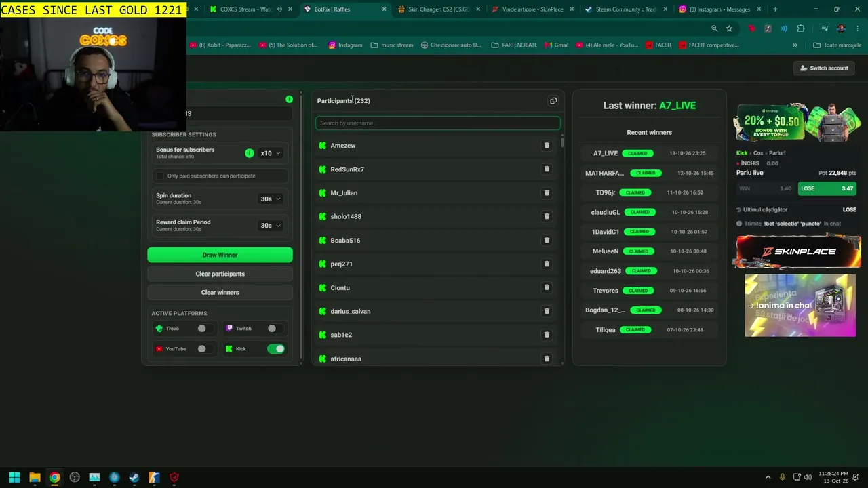Remove perj271 using its trash icon
Viewport: 868px width, 488px height.
tap(547, 264)
